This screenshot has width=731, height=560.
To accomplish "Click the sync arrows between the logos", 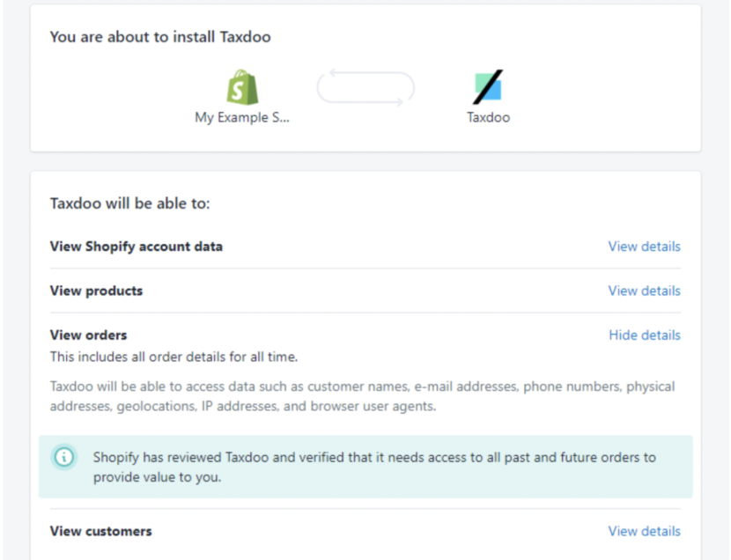I will (365, 87).
